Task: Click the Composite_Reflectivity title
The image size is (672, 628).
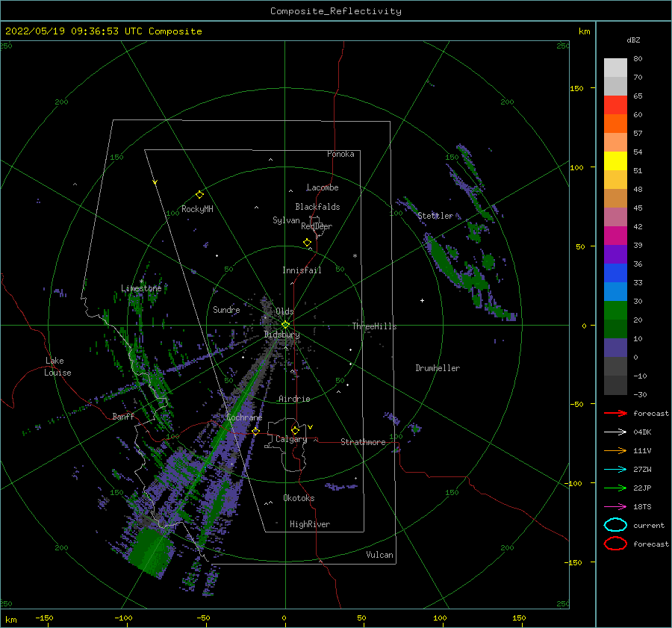Action: [x=336, y=11]
